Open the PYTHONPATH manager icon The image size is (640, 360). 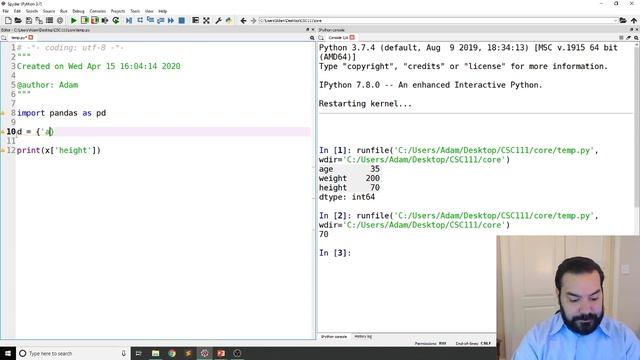pos(229,20)
